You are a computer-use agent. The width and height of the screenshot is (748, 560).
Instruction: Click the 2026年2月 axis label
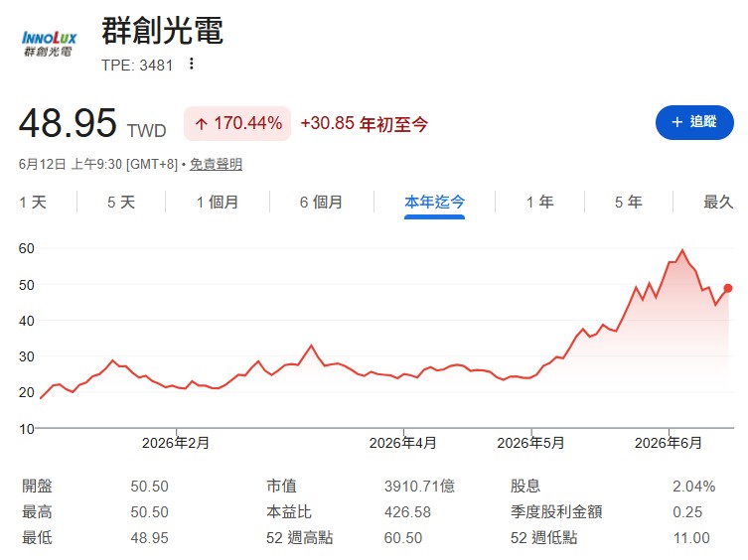(x=176, y=443)
